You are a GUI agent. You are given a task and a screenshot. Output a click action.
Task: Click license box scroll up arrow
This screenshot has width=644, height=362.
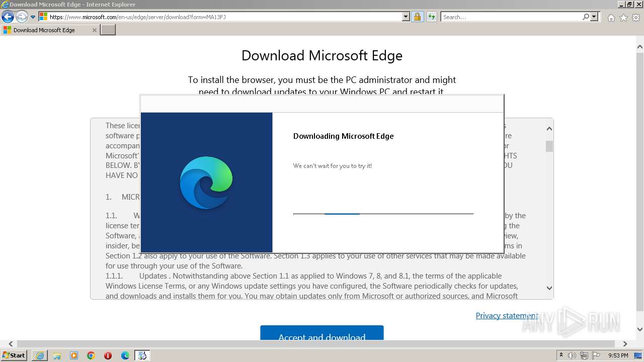click(549, 129)
